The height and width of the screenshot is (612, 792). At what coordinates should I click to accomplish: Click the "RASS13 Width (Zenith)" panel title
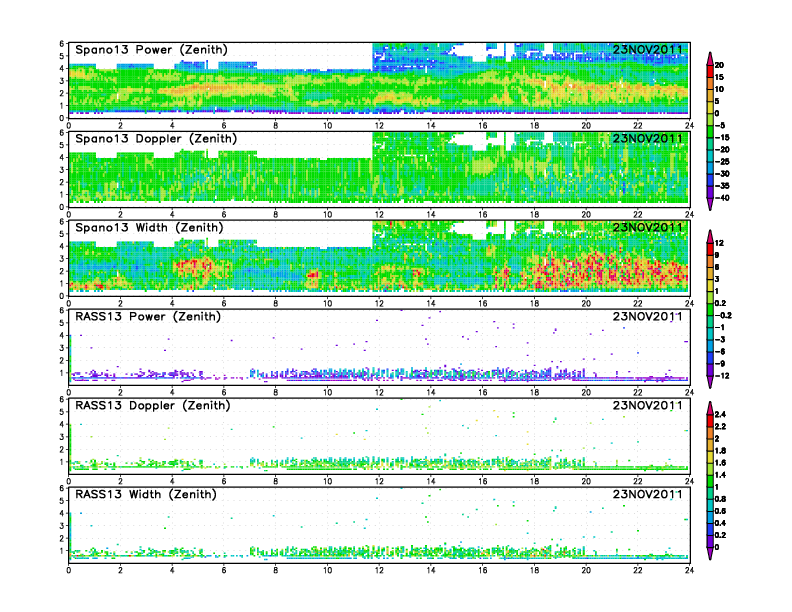click(x=145, y=494)
